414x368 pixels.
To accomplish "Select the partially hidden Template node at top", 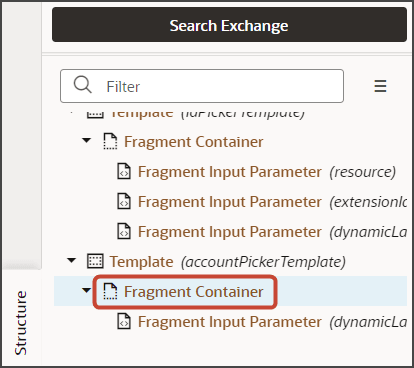I will coord(207,113).
